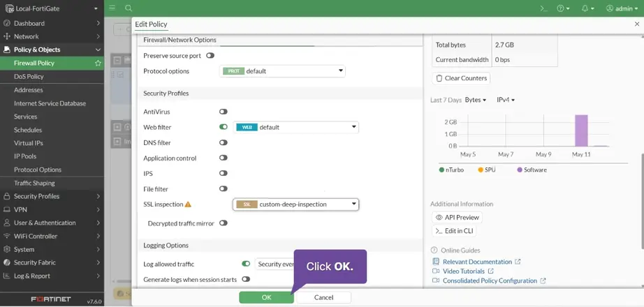Viewport: 644px width, 307px height.
Task: Click the System gear icon
Action: [x=6, y=249]
